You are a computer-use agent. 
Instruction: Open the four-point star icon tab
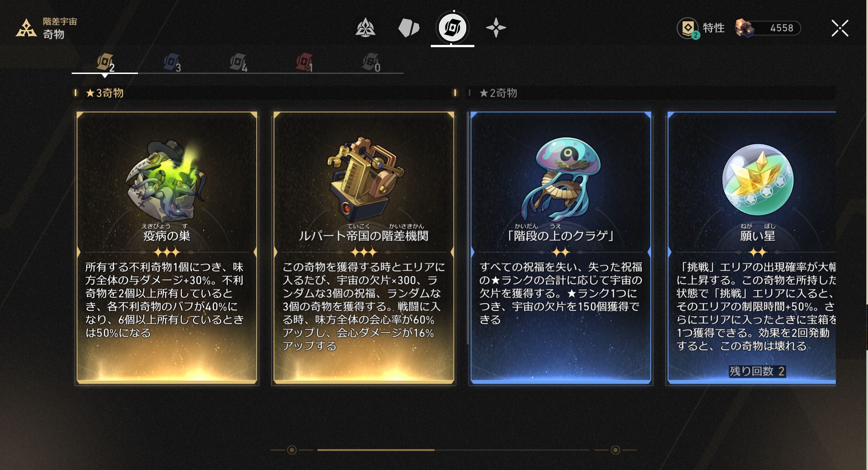[496, 28]
